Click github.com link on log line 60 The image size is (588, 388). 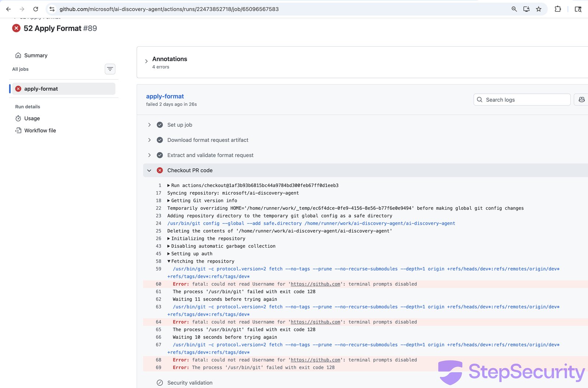coord(315,284)
